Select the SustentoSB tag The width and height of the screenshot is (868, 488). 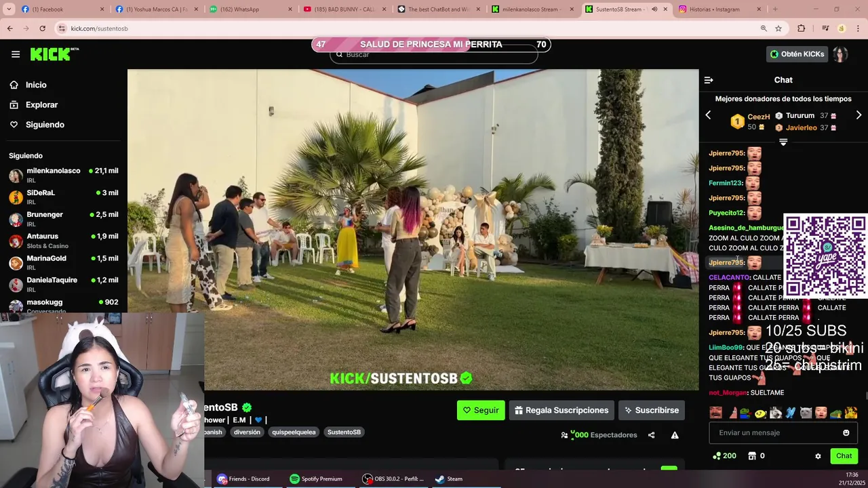[x=344, y=432]
